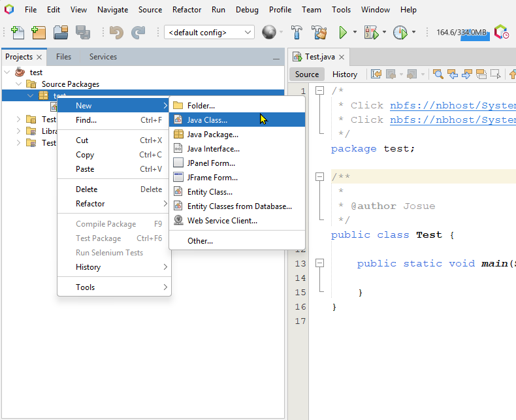
Task: Click the History editor view button
Action: click(x=344, y=74)
